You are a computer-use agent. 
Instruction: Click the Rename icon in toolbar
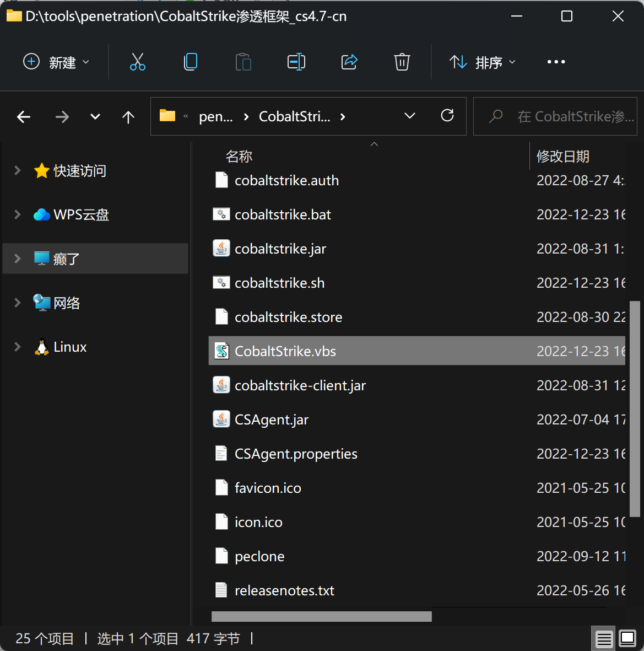pyautogui.click(x=296, y=62)
